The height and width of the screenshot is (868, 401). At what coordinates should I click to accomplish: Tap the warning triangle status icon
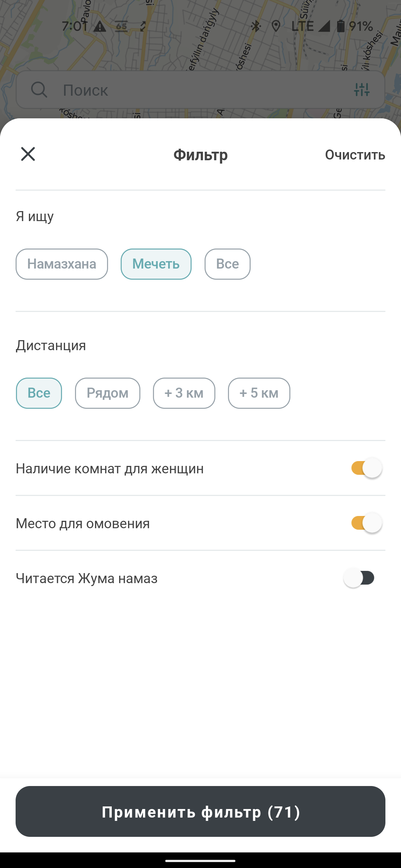pyautogui.click(x=100, y=26)
